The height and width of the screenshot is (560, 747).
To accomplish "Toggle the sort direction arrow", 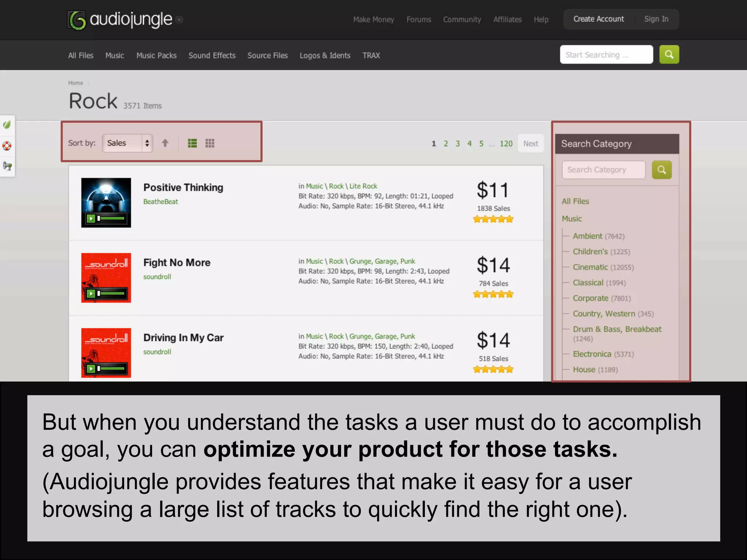I will point(165,143).
